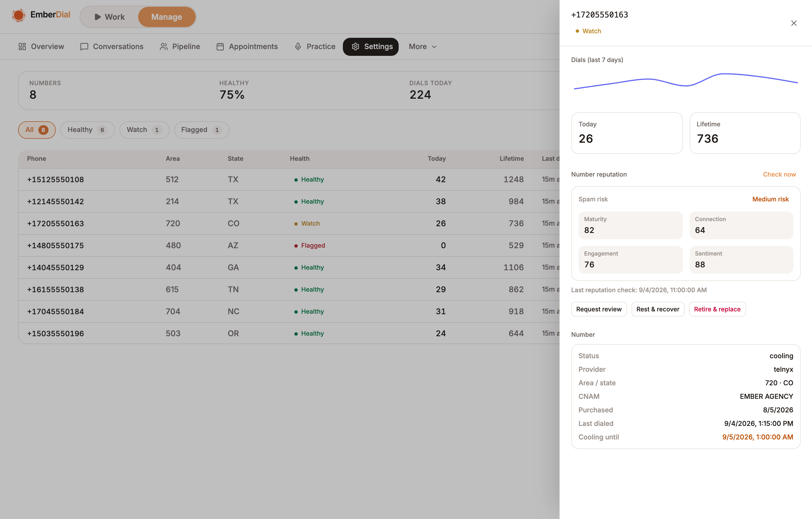Open the Conversations tab
812x519 pixels.
(112, 47)
